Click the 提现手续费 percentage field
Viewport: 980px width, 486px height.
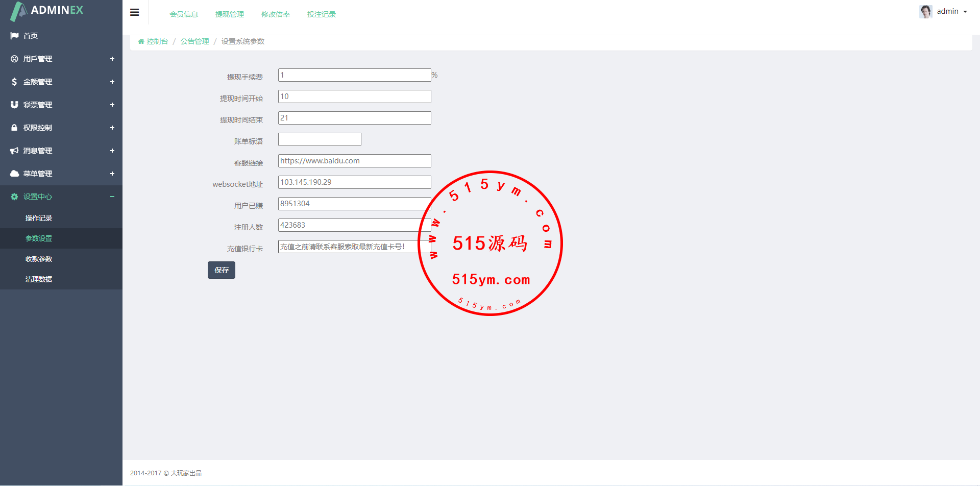coord(354,75)
